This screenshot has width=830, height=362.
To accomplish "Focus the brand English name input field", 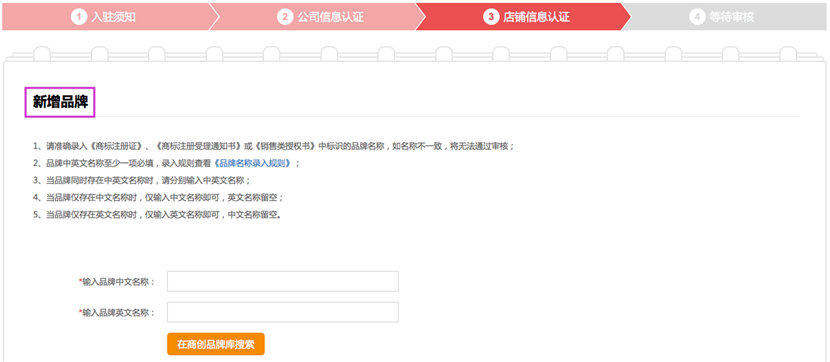I will pyautogui.click(x=283, y=312).
